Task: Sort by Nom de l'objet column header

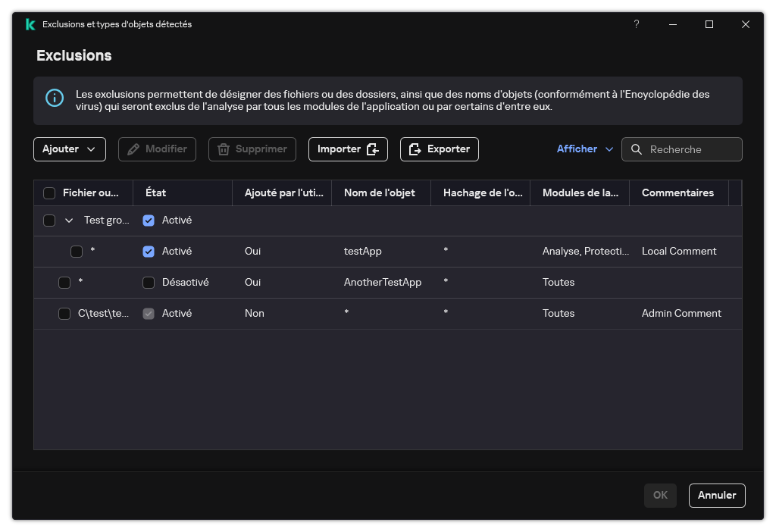Action: click(x=379, y=193)
